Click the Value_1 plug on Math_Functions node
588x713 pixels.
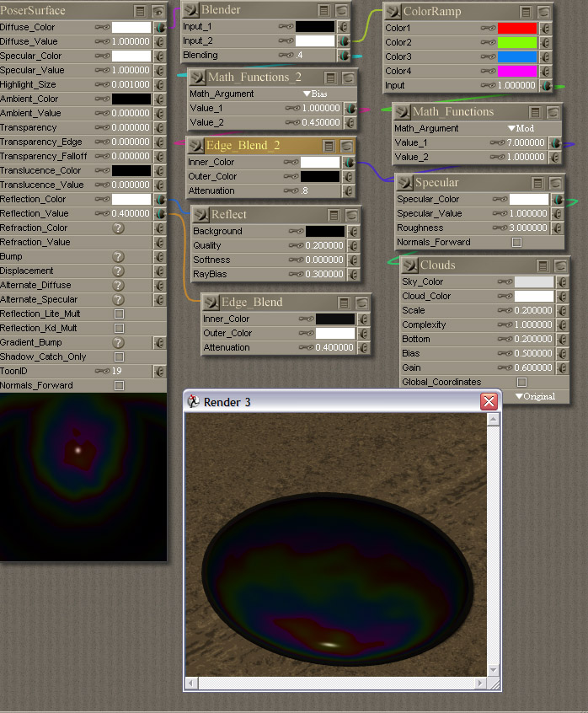pyautogui.click(x=556, y=143)
